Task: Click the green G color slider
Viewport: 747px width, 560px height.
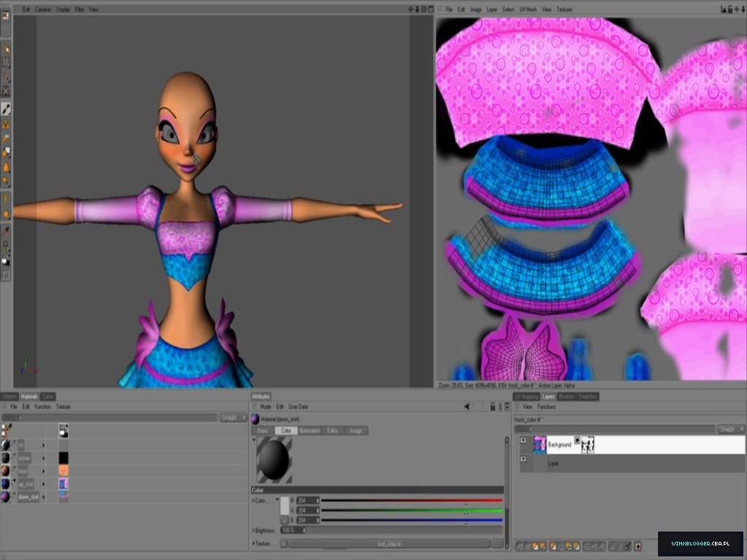Action: (x=412, y=510)
